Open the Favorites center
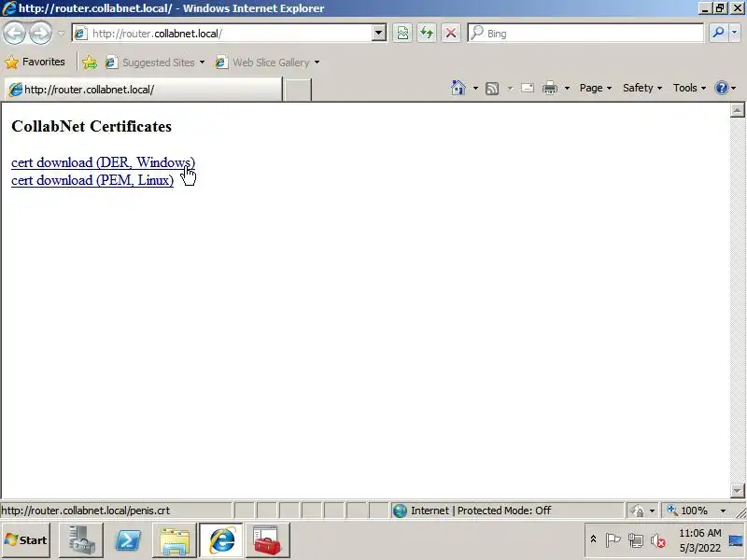 (x=35, y=62)
